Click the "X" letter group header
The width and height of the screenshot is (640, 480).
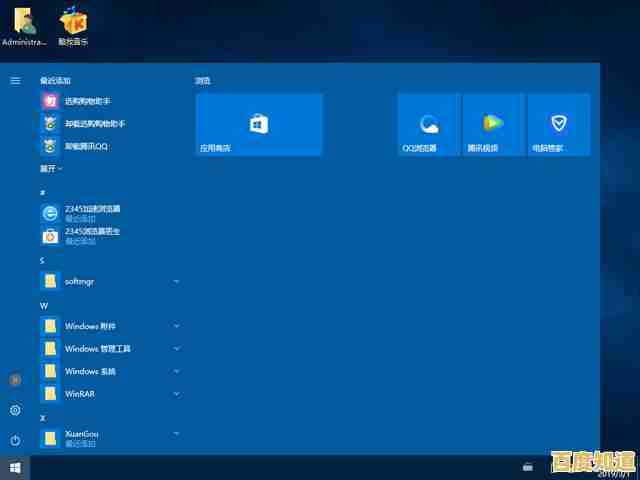42,418
